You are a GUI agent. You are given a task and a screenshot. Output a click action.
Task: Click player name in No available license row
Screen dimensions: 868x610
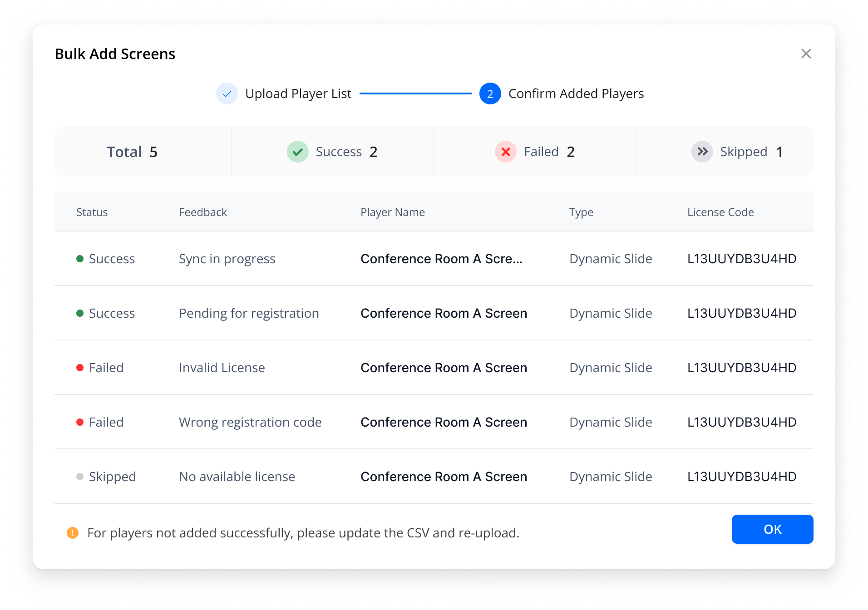pyautogui.click(x=444, y=477)
